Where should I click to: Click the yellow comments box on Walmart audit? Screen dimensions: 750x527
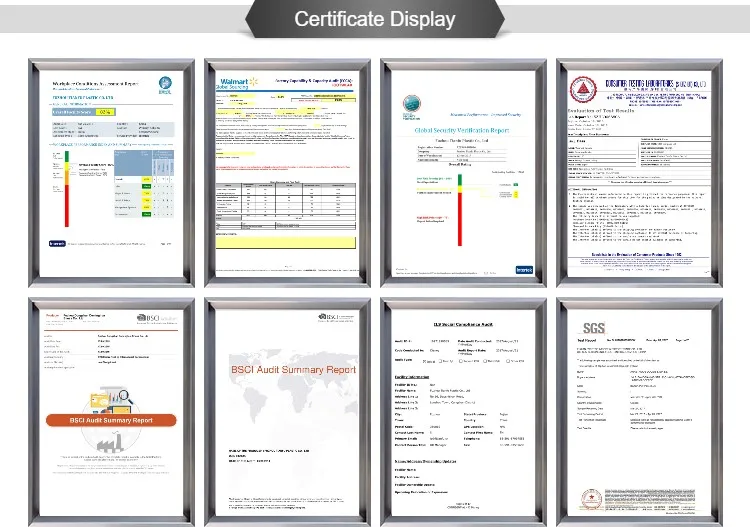click(286, 242)
